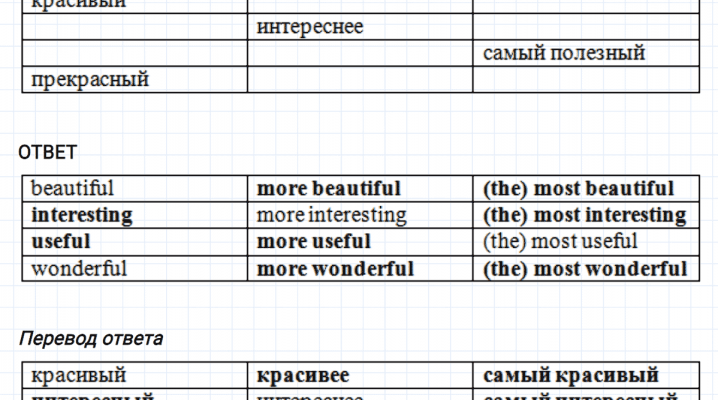Screen dimensions: 718x400
Task: Click the first-column "wonderful" cell
Action: click(79, 268)
